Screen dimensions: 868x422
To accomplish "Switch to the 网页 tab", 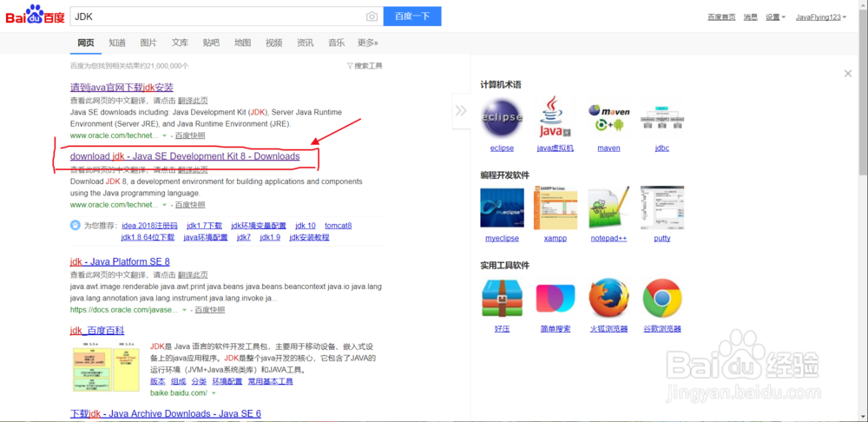I will [x=86, y=43].
